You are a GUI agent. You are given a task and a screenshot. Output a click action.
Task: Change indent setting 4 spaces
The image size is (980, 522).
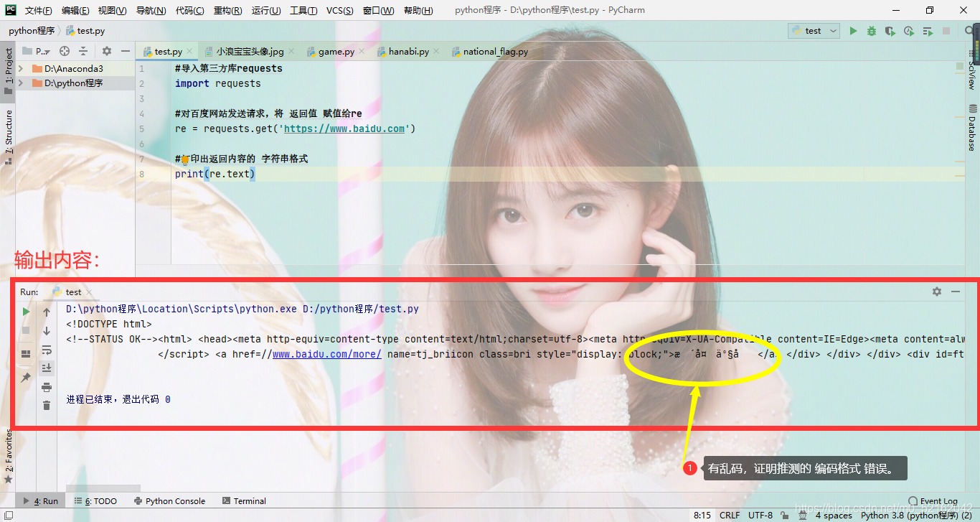tap(834, 515)
